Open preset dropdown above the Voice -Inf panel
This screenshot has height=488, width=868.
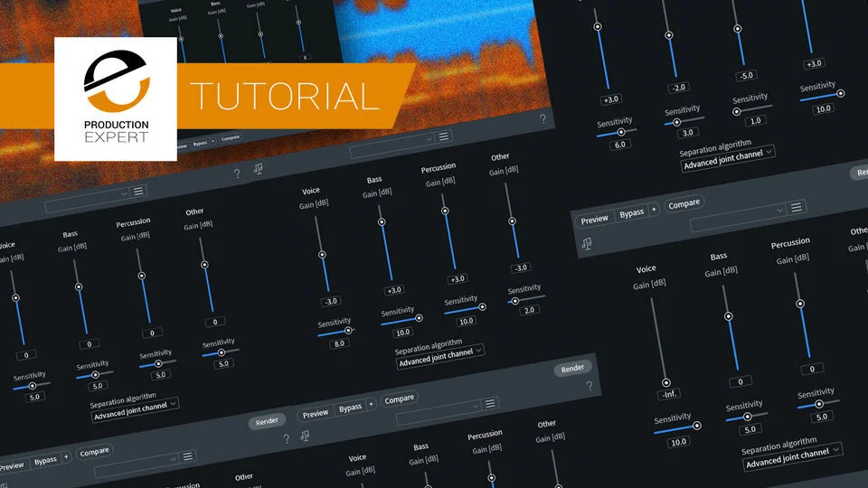click(738, 218)
